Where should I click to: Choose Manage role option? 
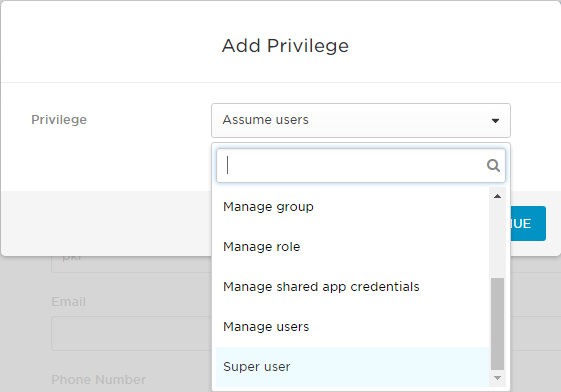coord(352,247)
